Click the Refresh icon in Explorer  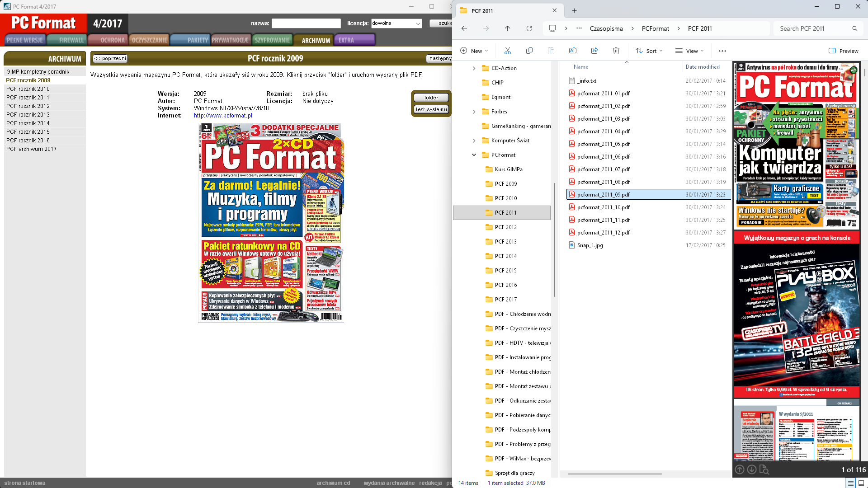point(529,28)
